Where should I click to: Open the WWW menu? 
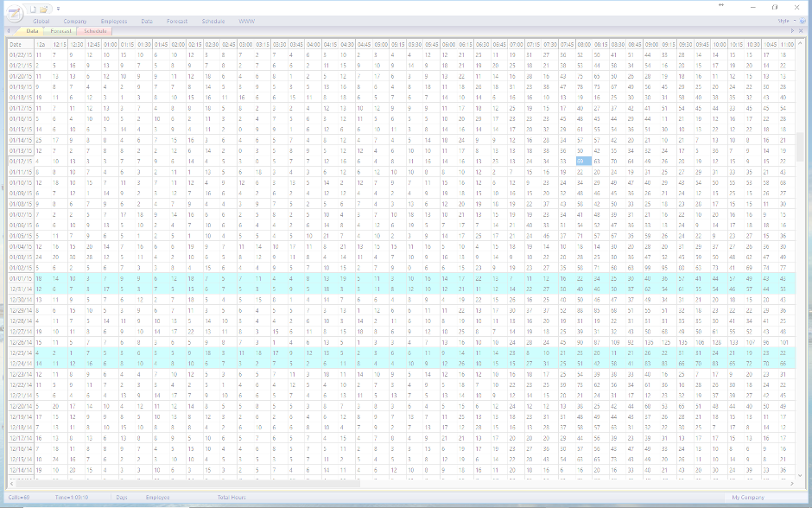tap(246, 22)
